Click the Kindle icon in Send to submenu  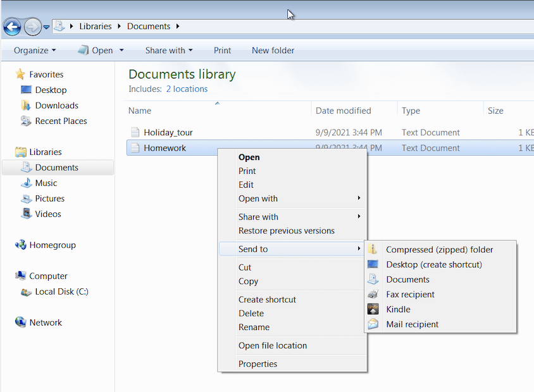[x=373, y=309]
